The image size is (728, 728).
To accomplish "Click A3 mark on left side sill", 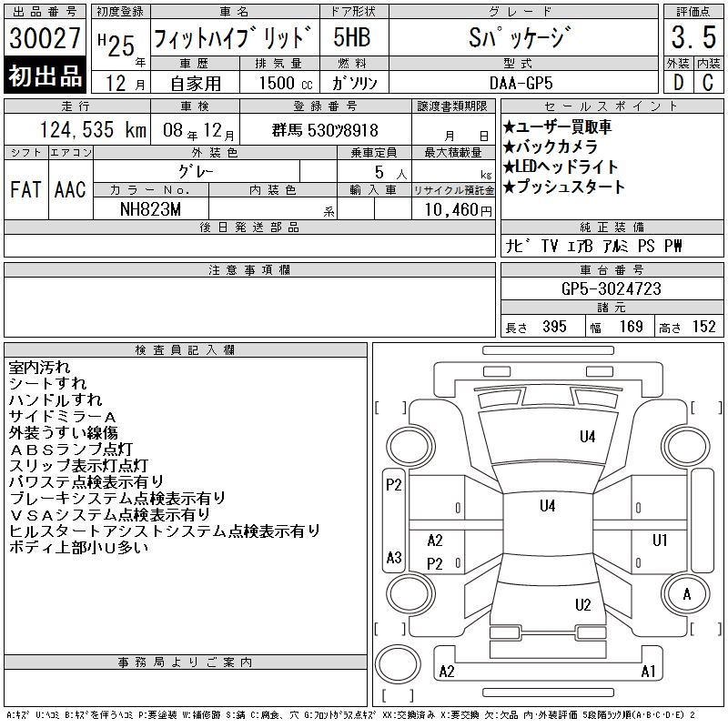I will [x=394, y=557].
